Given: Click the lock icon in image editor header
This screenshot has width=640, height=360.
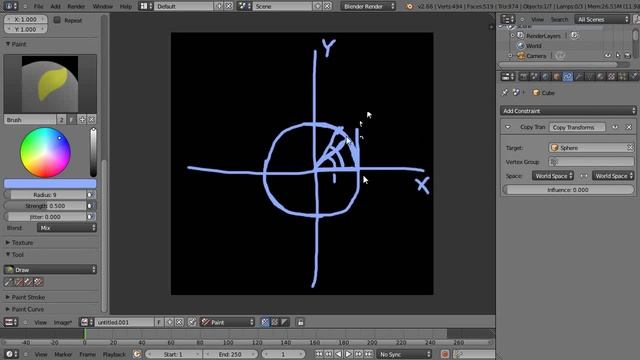Looking at the screenshot, I should point(300,322).
